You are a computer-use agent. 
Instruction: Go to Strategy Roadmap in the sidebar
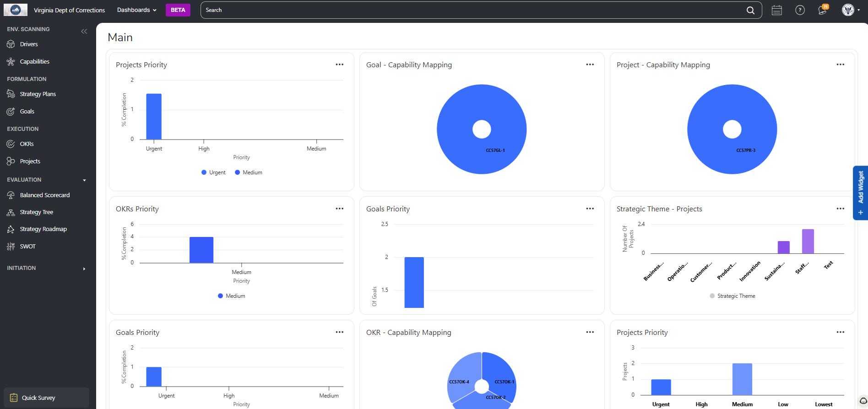click(43, 229)
